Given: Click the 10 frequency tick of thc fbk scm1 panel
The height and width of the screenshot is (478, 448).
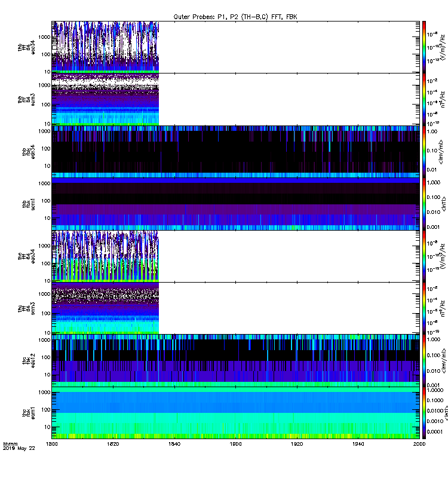Looking at the screenshot, I should 47,427.
